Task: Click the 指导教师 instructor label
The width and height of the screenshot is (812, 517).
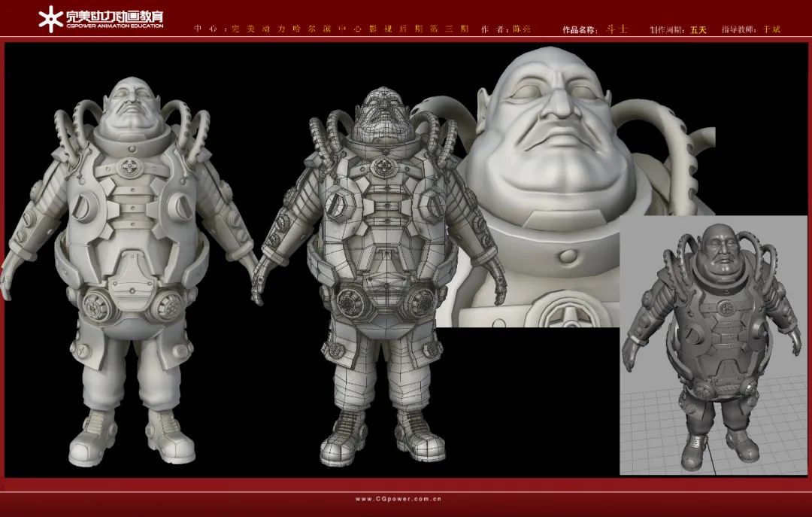Action: click(740, 30)
